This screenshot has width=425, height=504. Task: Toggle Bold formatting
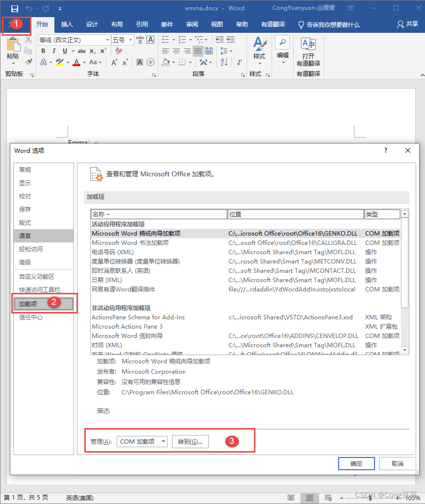44,51
